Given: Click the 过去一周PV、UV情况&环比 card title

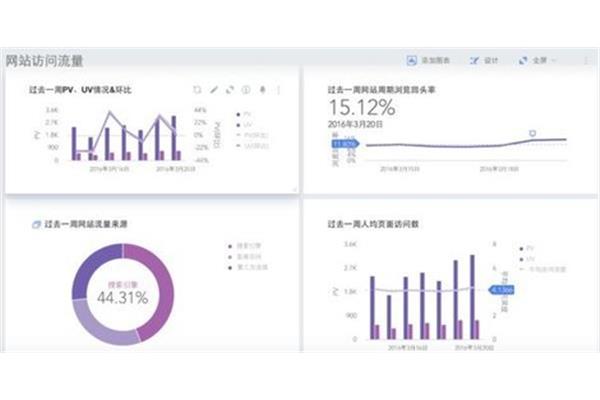Looking at the screenshot, I should [80, 90].
